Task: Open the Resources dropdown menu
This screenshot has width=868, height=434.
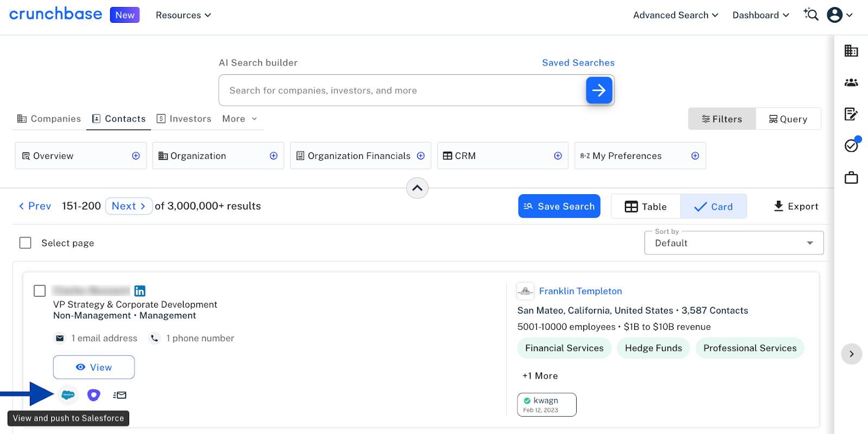Action: [183, 15]
